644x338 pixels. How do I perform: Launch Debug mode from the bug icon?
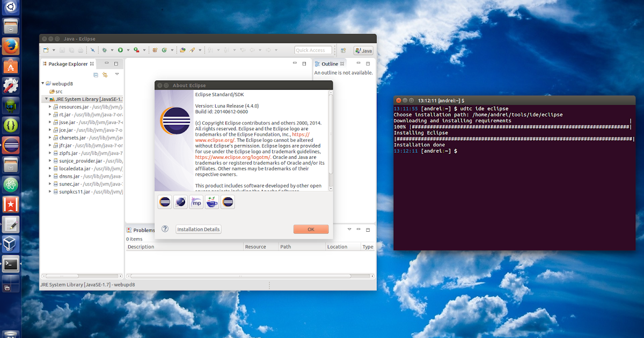pyautogui.click(x=104, y=51)
